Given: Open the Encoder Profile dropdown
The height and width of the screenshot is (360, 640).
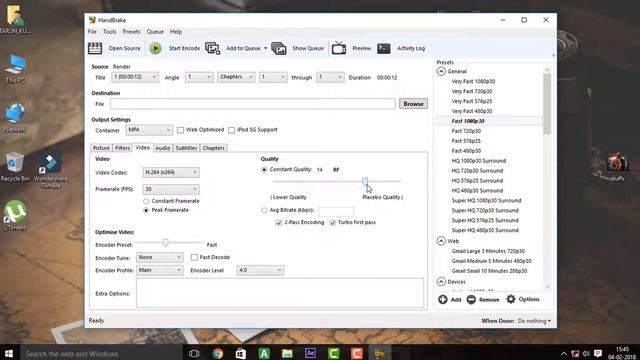Looking at the screenshot, I should (x=159, y=270).
